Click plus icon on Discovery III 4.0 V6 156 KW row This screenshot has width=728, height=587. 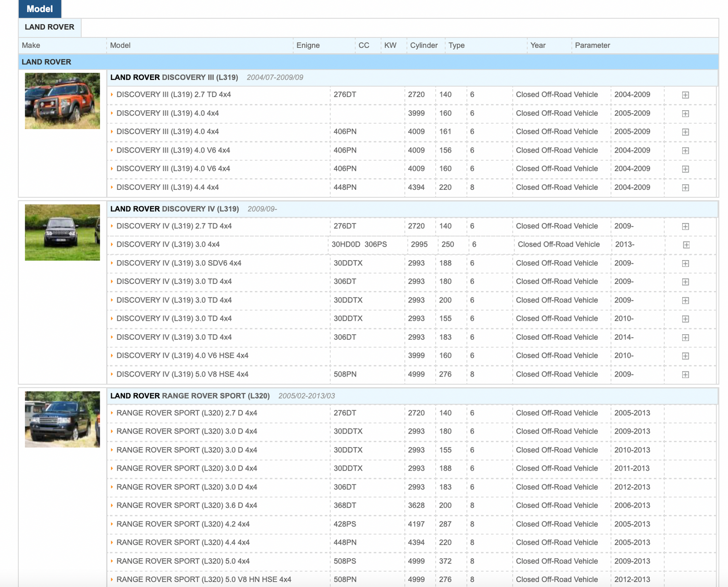tap(685, 151)
